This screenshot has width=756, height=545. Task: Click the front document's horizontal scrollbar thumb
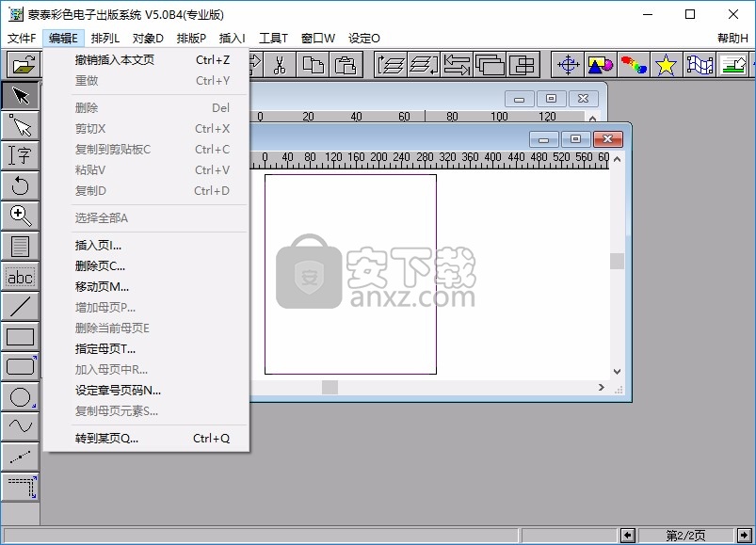pos(330,388)
